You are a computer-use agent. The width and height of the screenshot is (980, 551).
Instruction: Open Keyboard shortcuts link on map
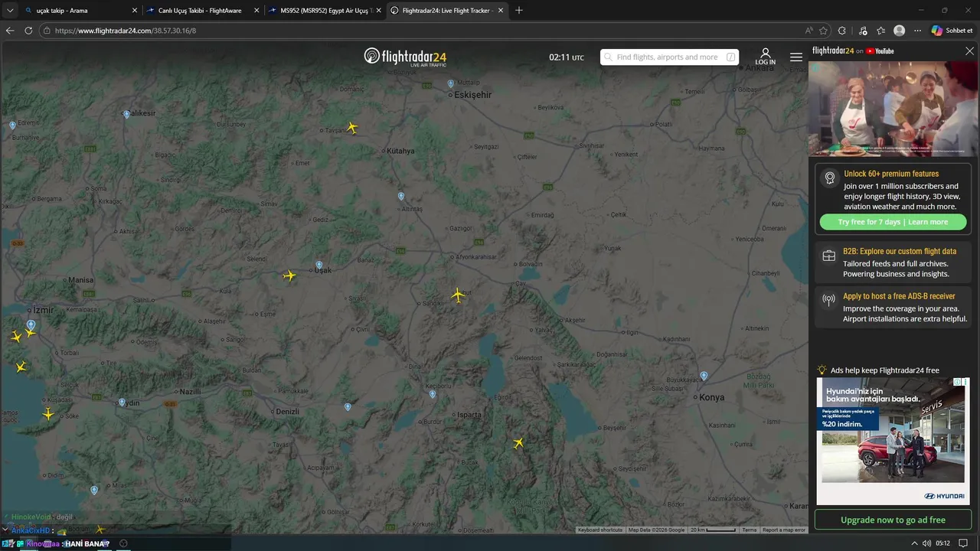pyautogui.click(x=600, y=530)
